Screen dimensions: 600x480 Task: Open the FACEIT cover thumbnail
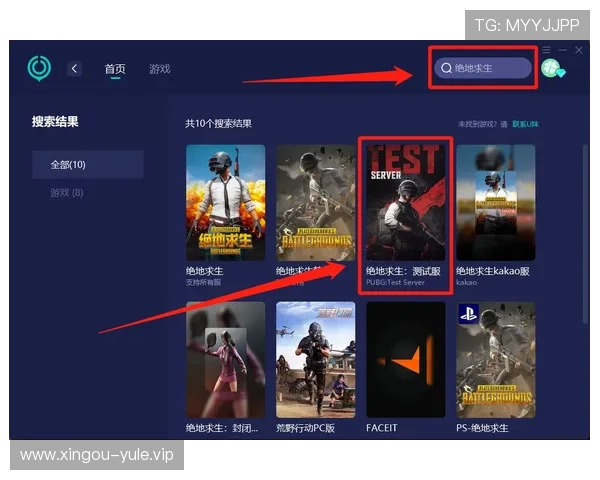(x=406, y=360)
